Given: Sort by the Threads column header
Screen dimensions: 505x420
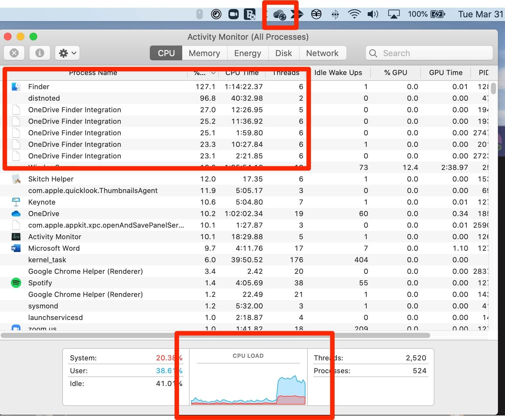Looking at the screenshot, I should pos(286,73).
